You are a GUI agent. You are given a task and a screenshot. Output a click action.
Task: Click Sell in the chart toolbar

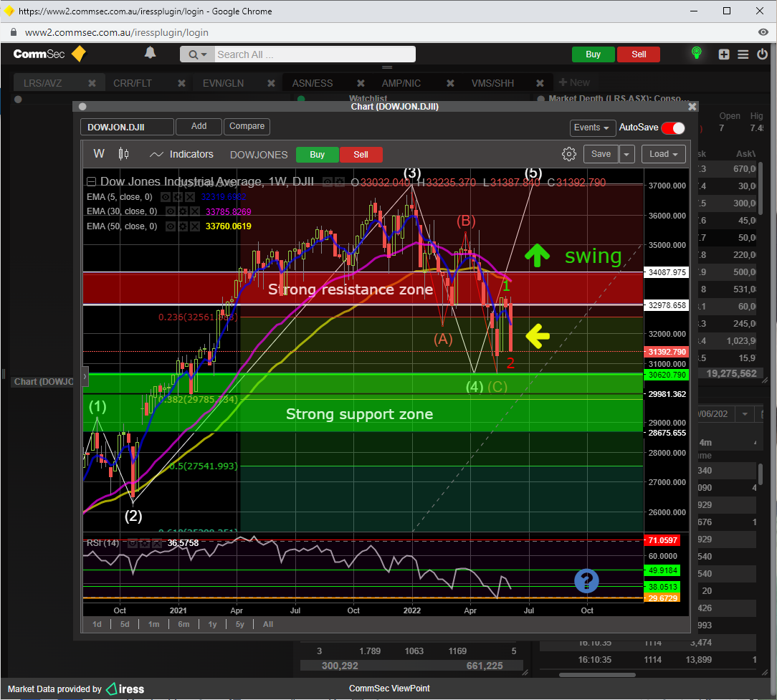361,155
